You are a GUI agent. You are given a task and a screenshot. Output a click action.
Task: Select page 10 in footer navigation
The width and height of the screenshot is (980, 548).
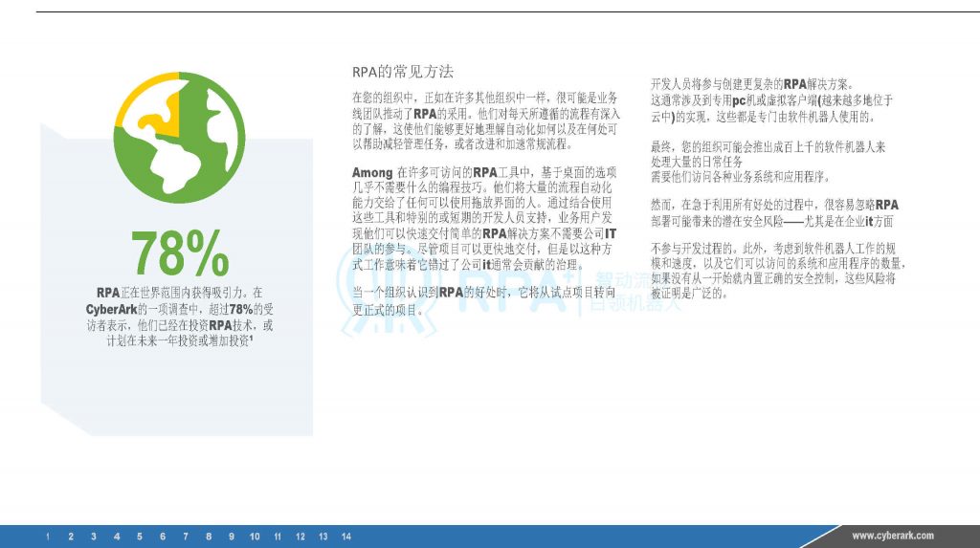255,537
